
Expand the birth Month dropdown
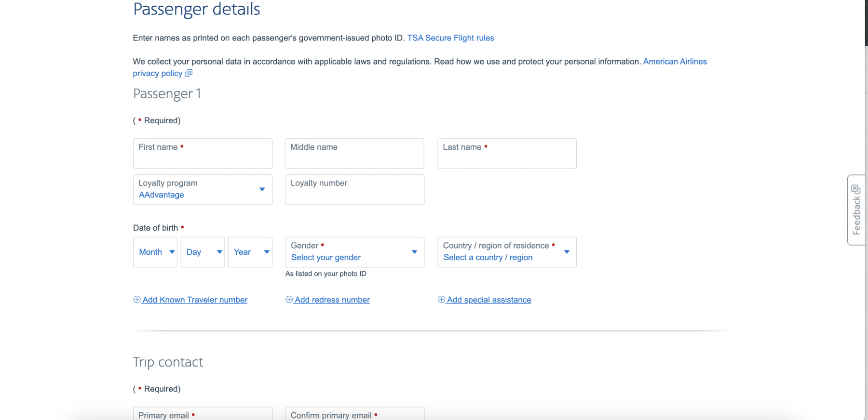pos(155,252)
